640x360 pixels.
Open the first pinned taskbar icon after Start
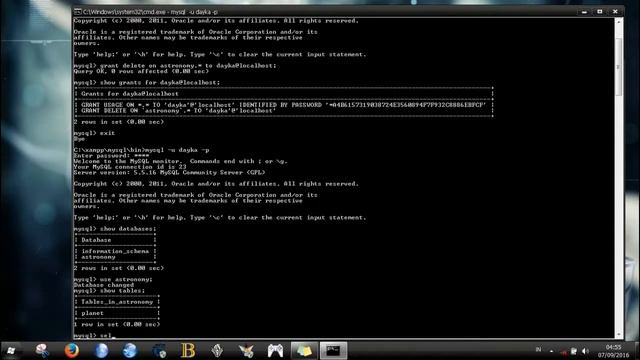(x=42, y=350)
